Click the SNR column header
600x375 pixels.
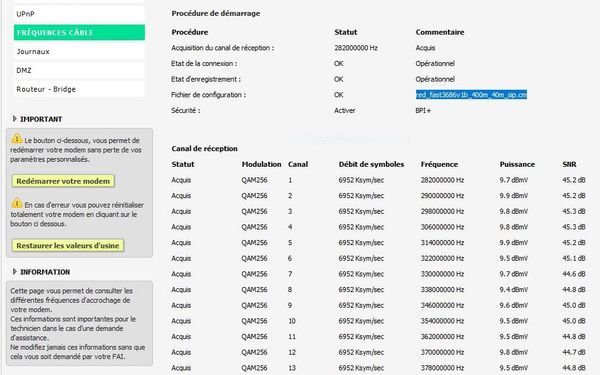(x=569, y=164)
